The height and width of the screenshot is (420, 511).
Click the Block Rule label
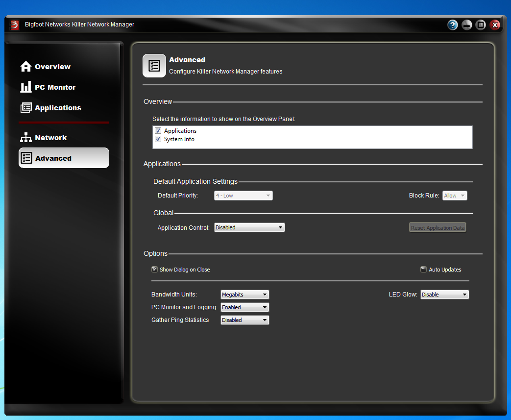pyautogui.click(x=424, y=196)
